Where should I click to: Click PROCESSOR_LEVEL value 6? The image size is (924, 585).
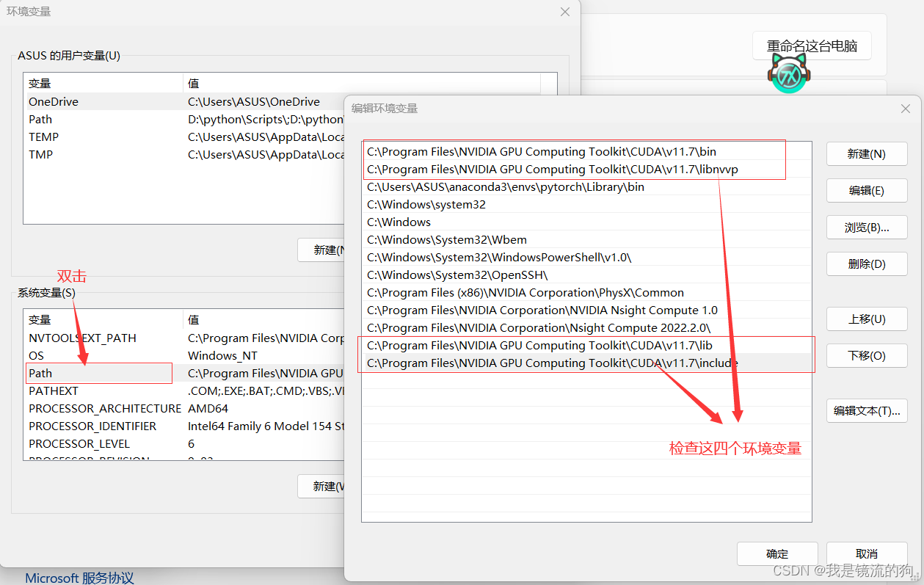coord(191,444)
